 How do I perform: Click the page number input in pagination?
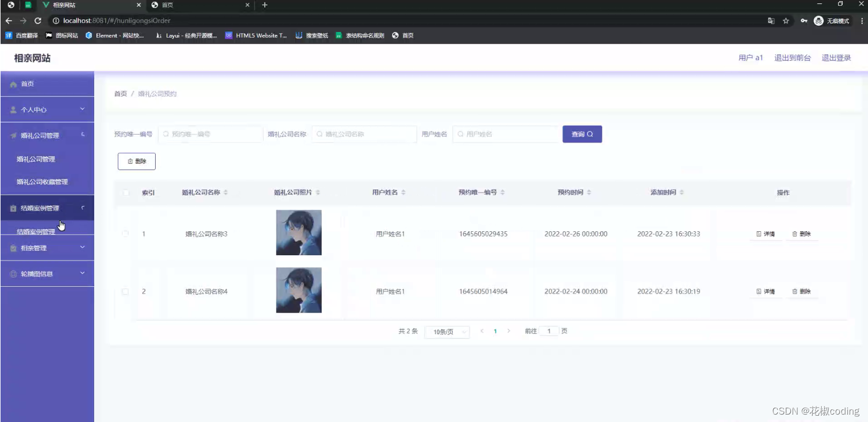coord(548,331)
